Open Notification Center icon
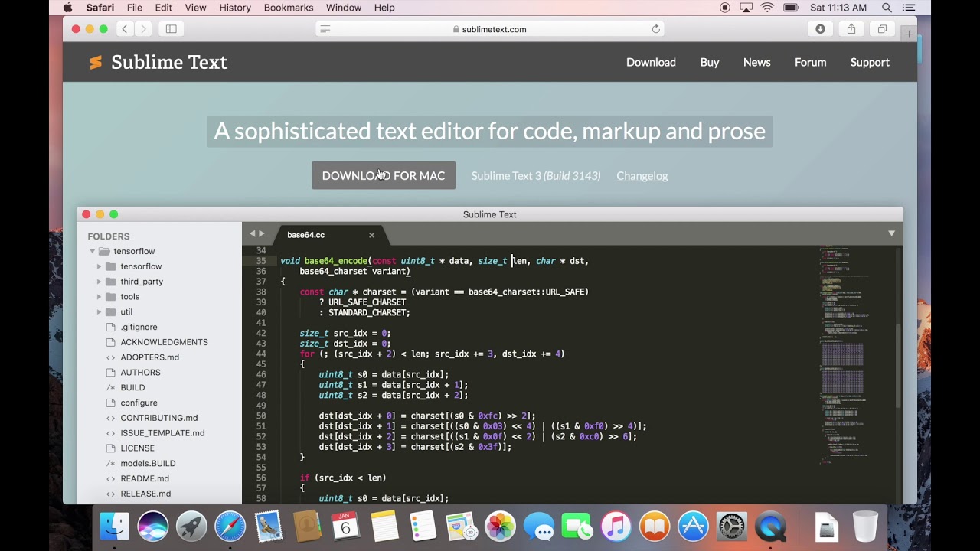The height and width of the screenshot is (551, 980). (909, 8)
